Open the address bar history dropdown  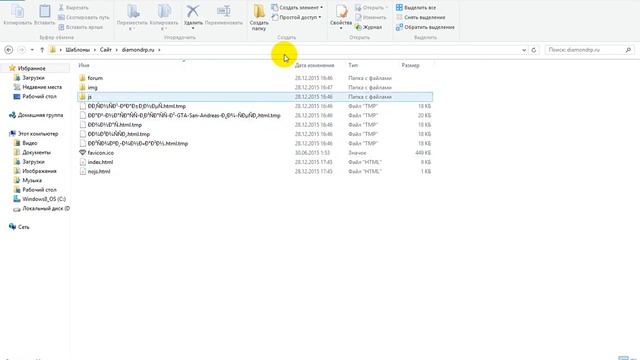pyautogui.click(x=524, y=50)
